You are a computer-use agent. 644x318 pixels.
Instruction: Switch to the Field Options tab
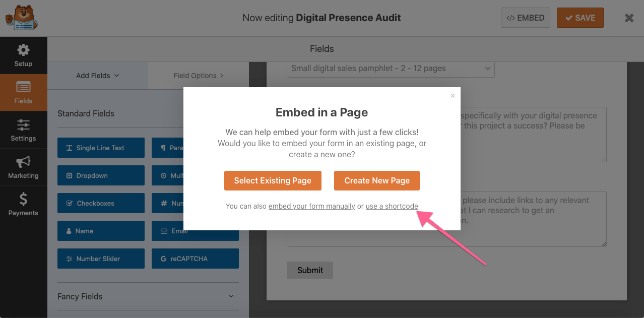click(x=199, y=76)
